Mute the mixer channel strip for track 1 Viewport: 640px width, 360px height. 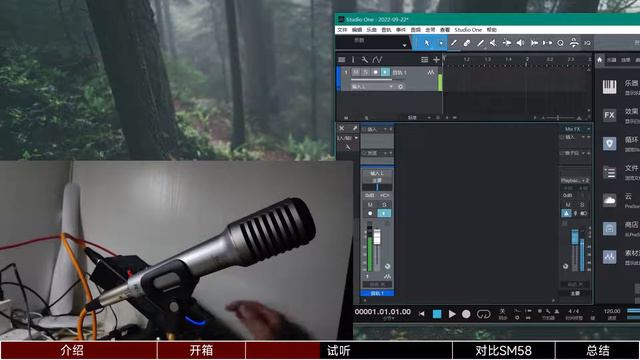tap(370, 204)
